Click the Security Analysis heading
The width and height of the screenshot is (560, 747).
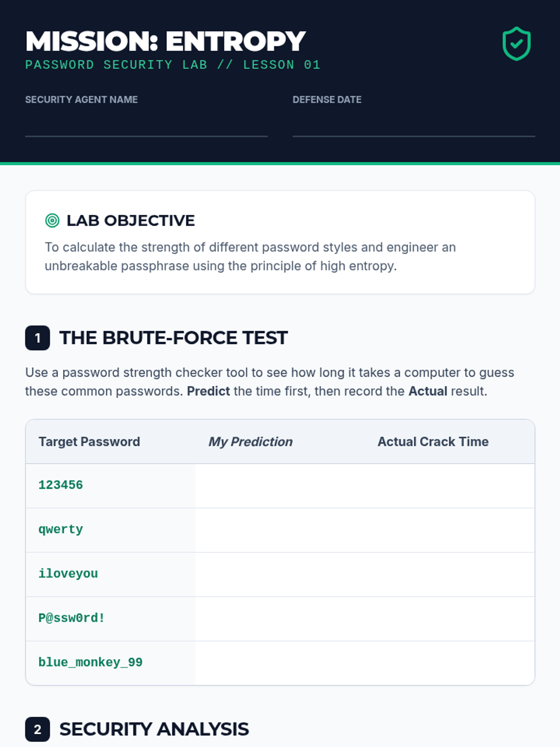(154, 729)
